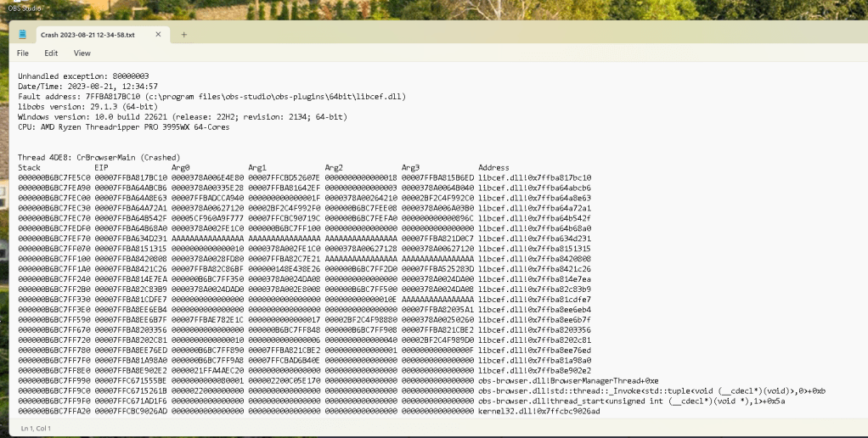
Task: Click the 'libcef.dll!0x7ffba817bc10' address entry
Action: pyautogui.click(x=535, y=178)
